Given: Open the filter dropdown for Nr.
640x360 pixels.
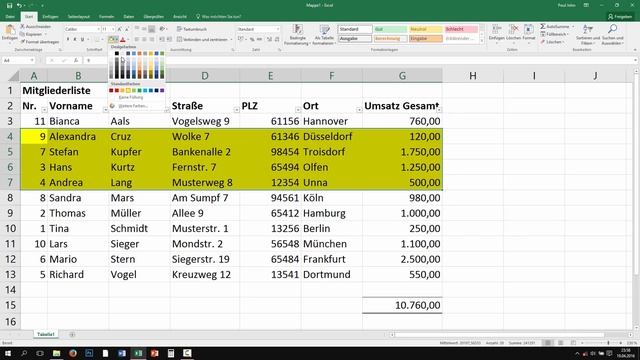Looking at the screenshot, I should (x=44, y=110).
